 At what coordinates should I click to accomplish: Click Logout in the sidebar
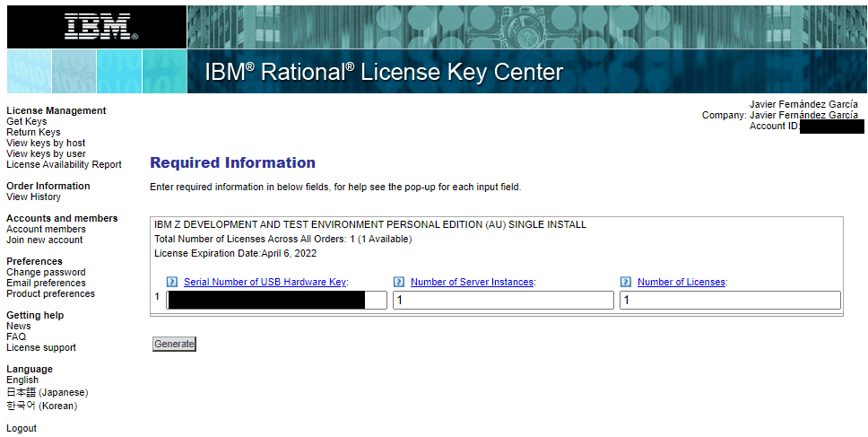pyautogui.click(x=22, y=429)
